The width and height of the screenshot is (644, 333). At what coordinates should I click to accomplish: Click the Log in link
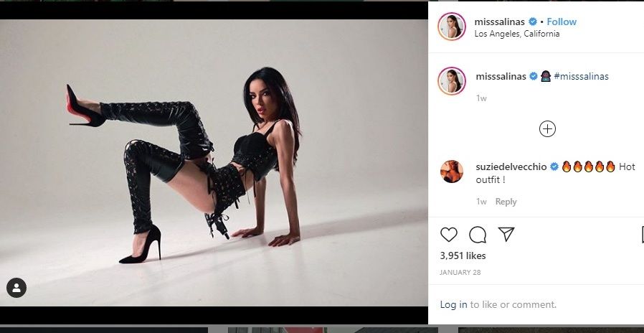(453, 305)
